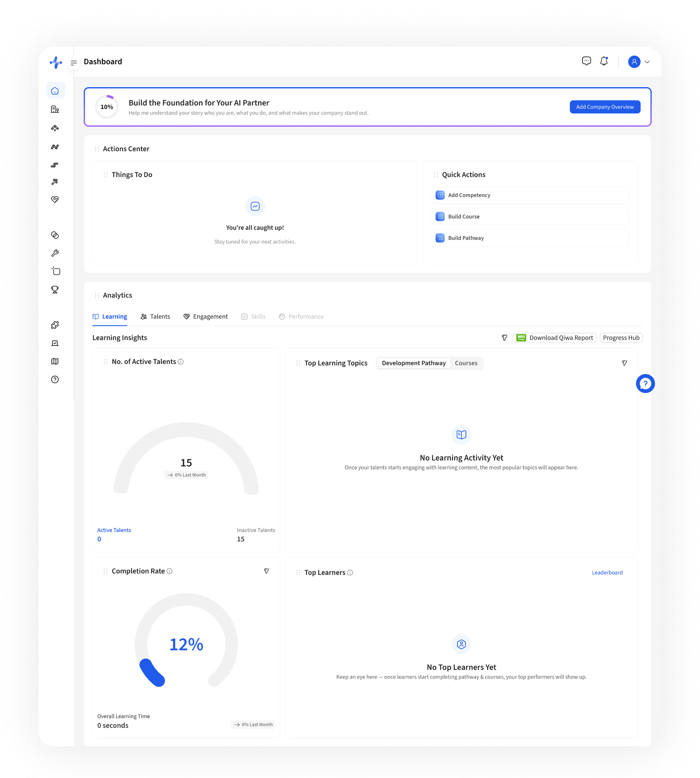
Task: Click the app logo in top-left
Action: coord(56,62)
